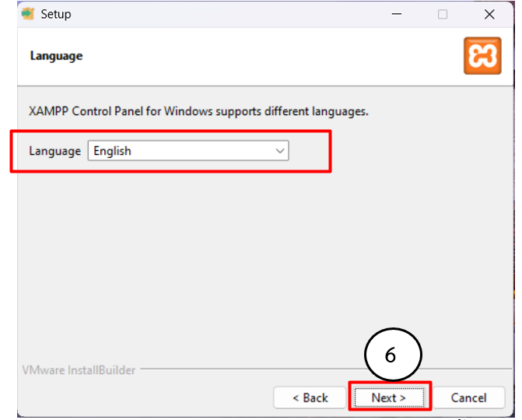
Task: Minimize the Setup window
Action: click(x=396, y=14)
